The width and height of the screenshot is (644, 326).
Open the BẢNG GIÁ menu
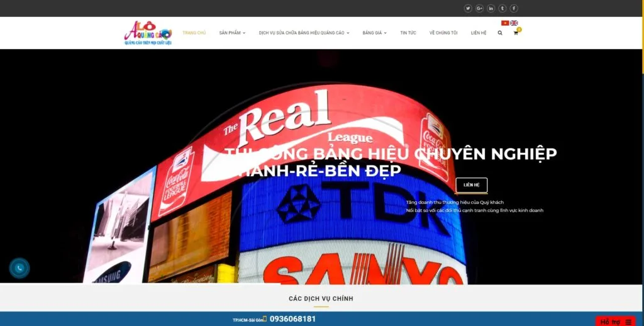[372, 33]
